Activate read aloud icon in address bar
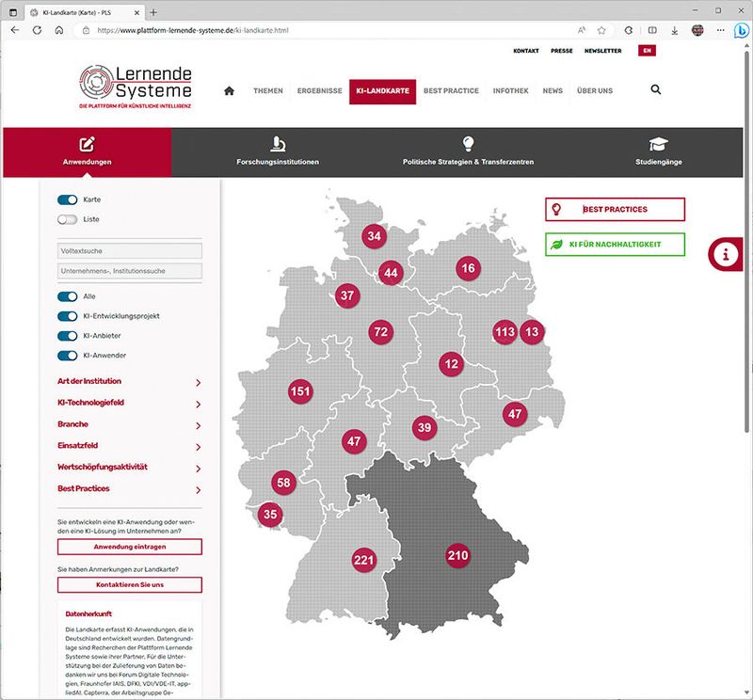 click(x=582, y=30)
